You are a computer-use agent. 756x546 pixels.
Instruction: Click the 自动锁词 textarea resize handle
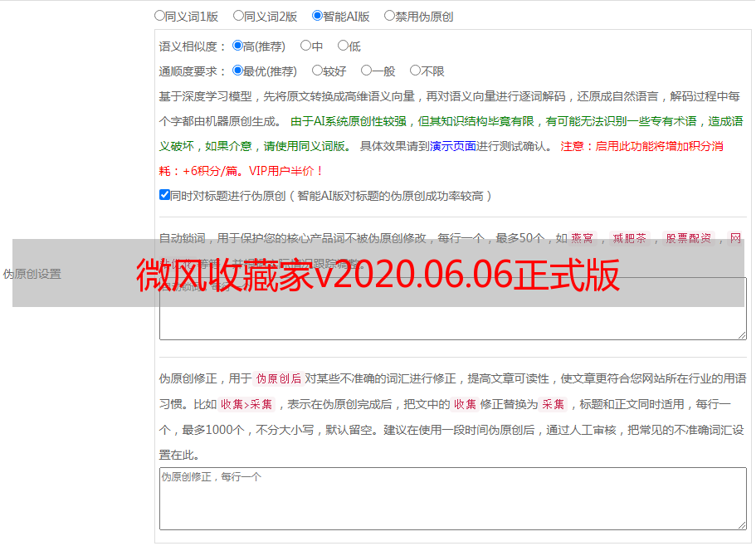coord(742,335)
